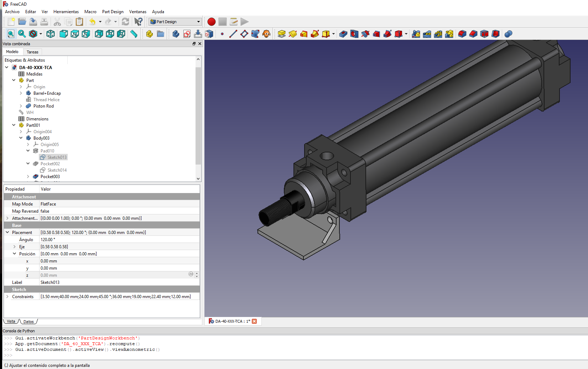The image size is (588, 369).
Task: Create a datum point
Action: [222, 34]
